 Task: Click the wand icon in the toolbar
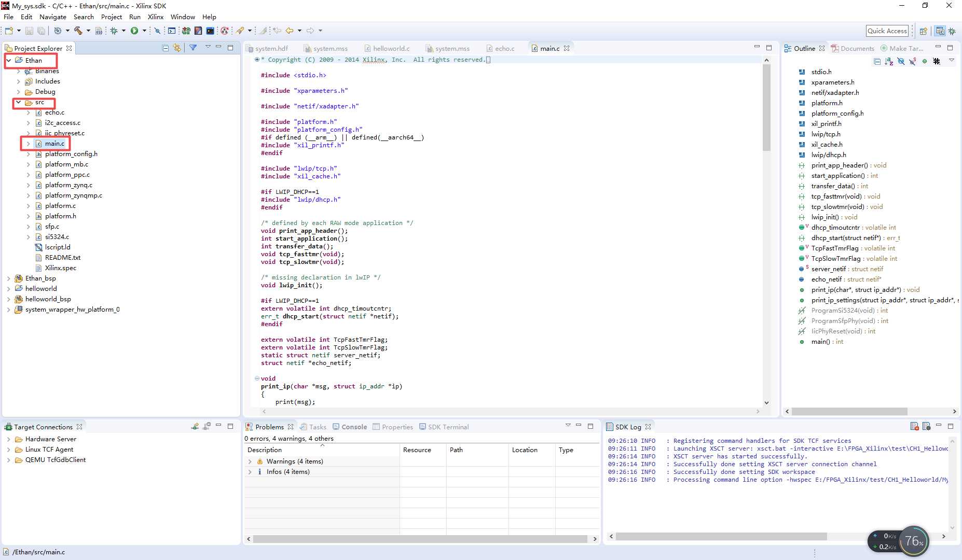coord(240,31)
